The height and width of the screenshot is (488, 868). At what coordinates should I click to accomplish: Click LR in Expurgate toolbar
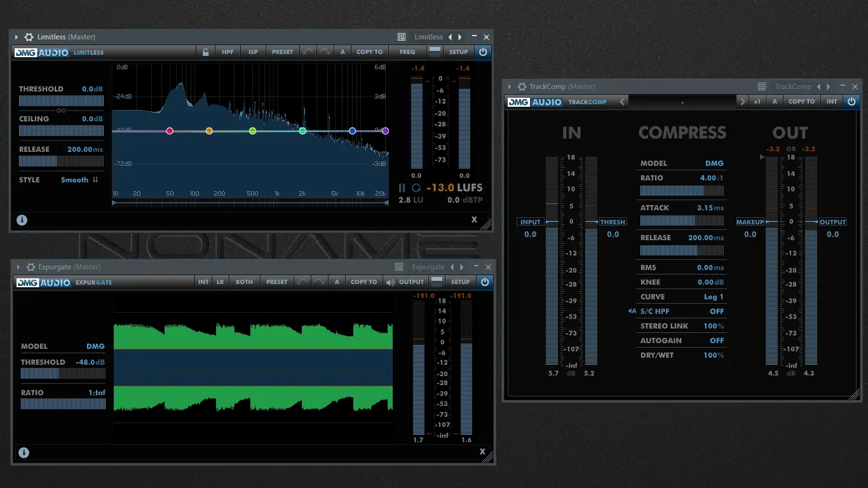tap(220, 281)
